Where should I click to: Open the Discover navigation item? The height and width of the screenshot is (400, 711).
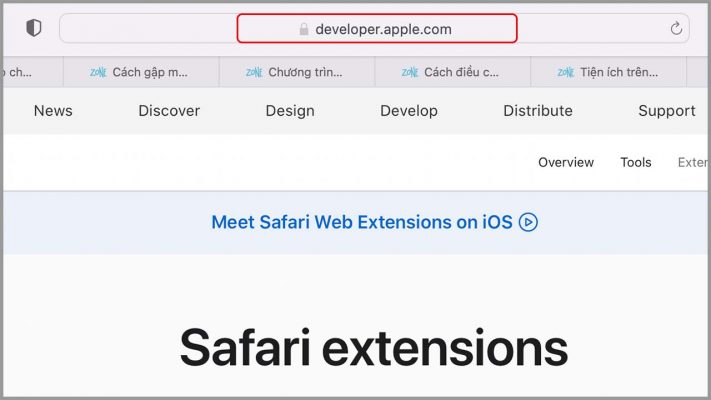pos(169,111)
